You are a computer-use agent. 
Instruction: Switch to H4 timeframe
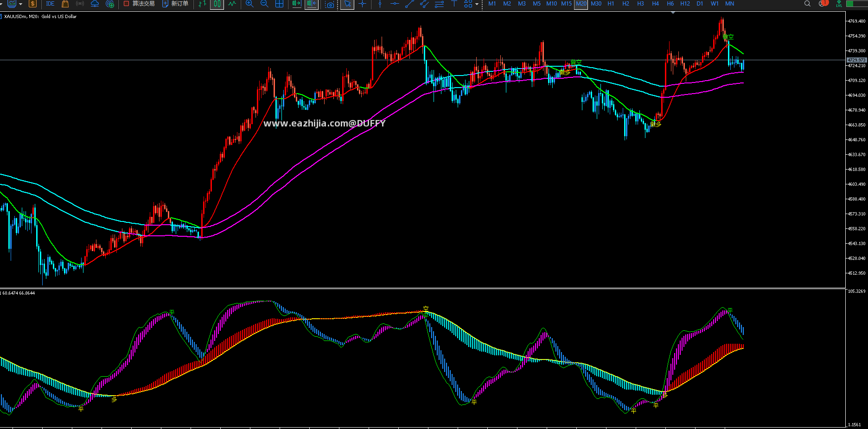click(x=655, y=4)
